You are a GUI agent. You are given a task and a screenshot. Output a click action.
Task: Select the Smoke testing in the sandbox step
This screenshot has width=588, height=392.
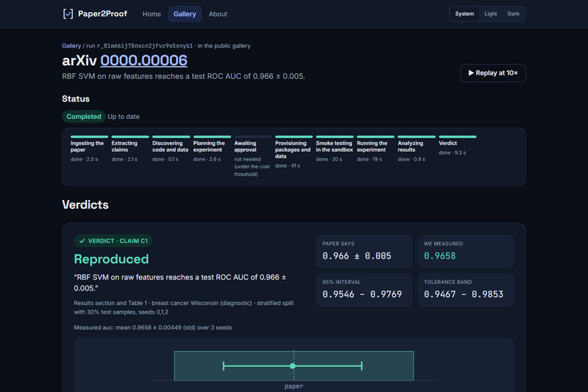click(335, 149)
